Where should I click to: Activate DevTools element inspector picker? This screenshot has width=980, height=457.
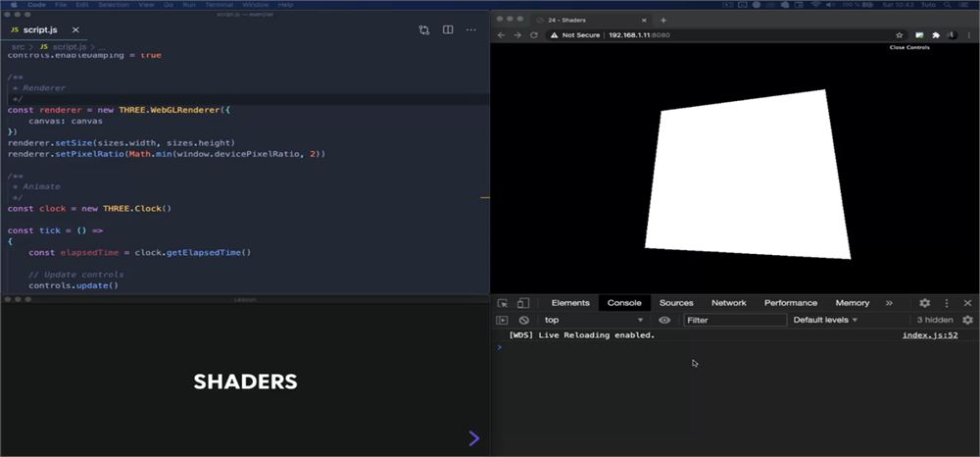point(503,303)
